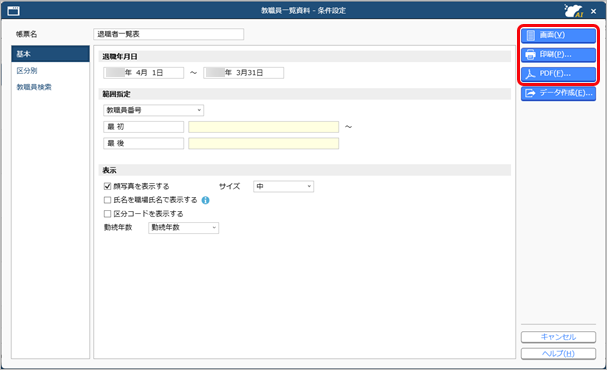This screenshot has height=370, width=607.
Task: Open the 教職員番号 range dropdown
Action: 153,110
